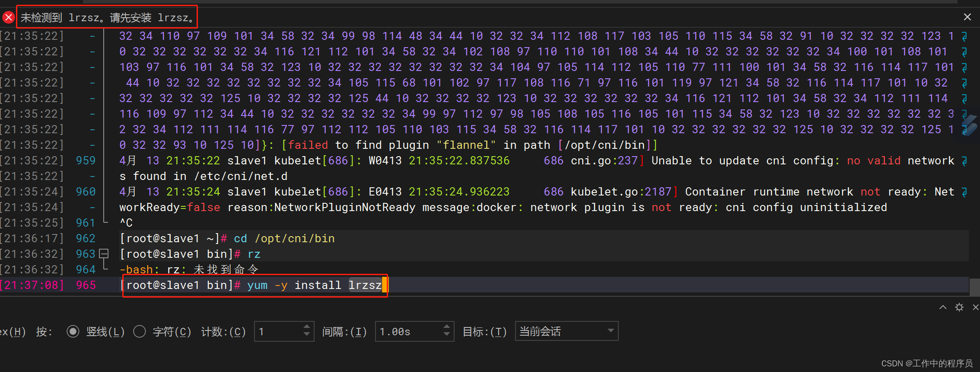980x372 pixels.
Task: Click the floating blue pencil icon at right
Action: [x=970, y=125]
